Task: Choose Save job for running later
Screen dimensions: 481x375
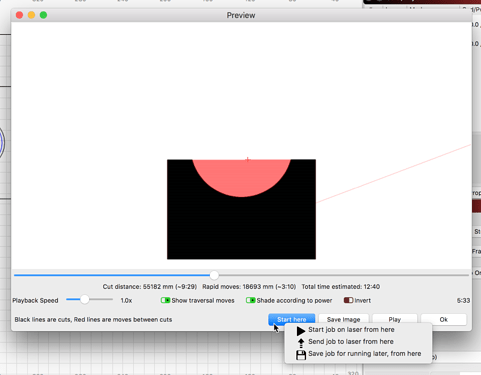Action: click(x=358, y=354)
